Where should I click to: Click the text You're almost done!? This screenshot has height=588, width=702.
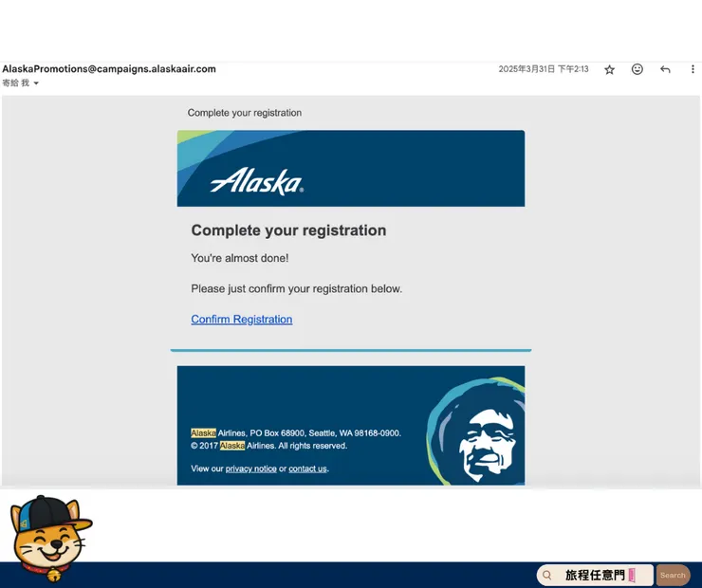(x=240, y=258)
